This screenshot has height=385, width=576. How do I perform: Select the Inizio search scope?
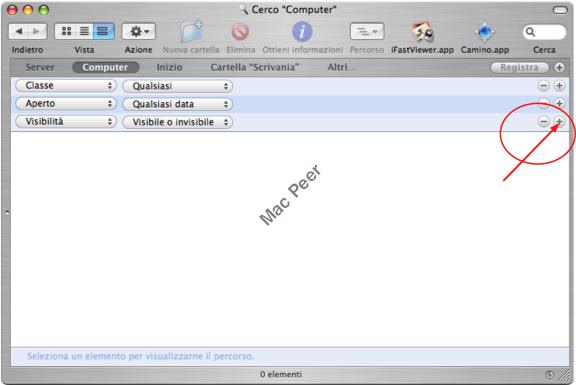point(169,67)
